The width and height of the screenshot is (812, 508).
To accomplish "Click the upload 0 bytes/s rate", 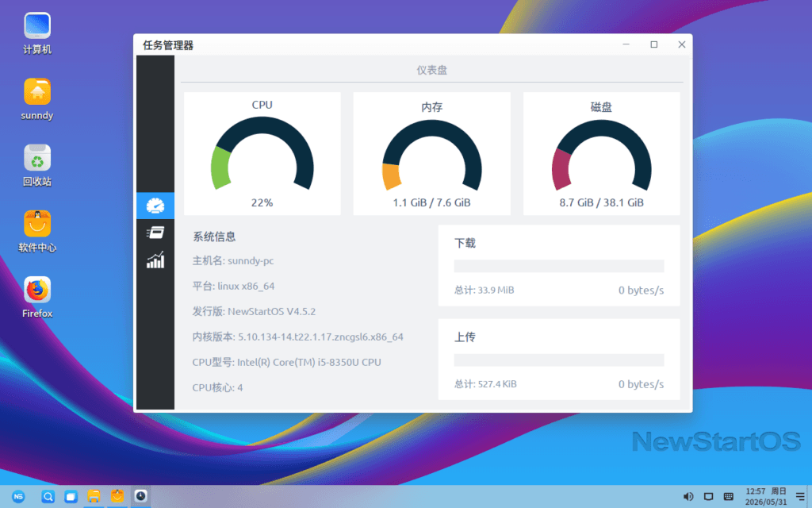I will (x=641, y=384).
